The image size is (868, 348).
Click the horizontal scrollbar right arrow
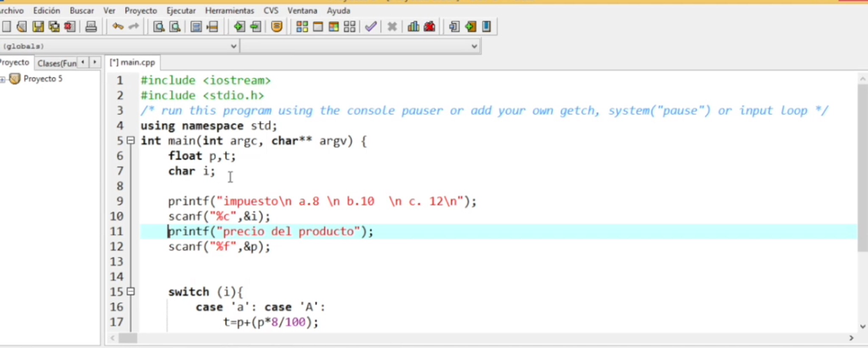[851, 338]
